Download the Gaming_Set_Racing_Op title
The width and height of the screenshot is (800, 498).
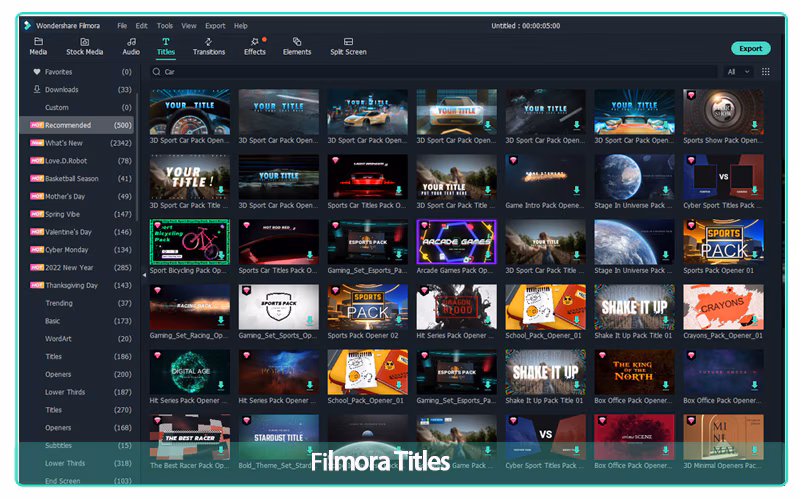coord(221,320)
